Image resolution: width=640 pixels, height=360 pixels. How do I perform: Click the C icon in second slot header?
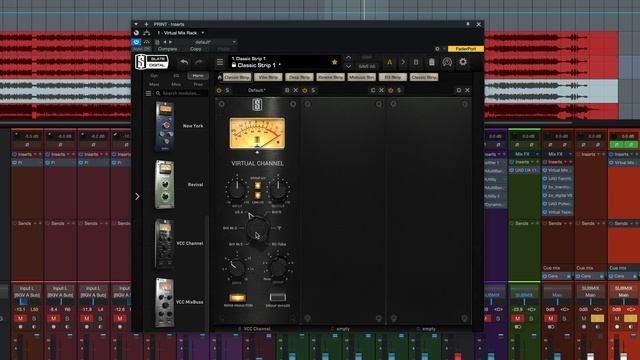(373, 90)
